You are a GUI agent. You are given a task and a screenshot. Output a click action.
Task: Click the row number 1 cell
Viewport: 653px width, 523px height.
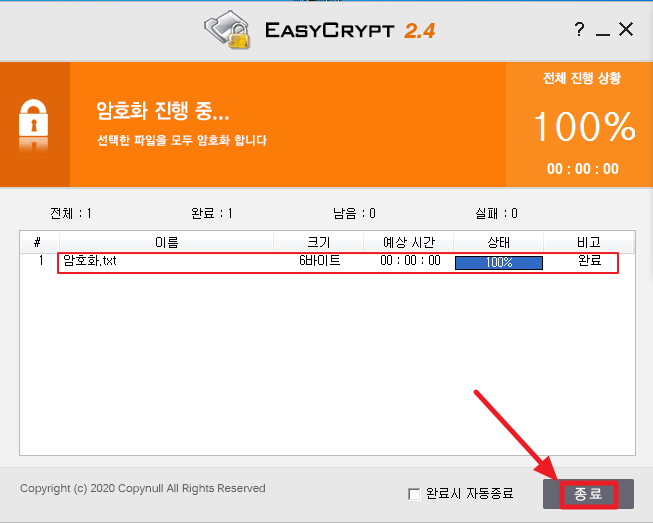[41, 261]
